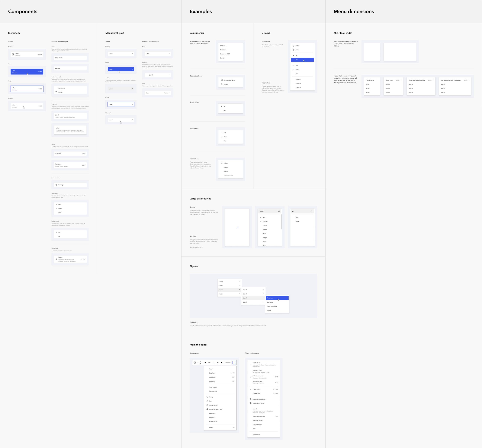Click the crop icon in block toolbar

[x=214, y=363]
